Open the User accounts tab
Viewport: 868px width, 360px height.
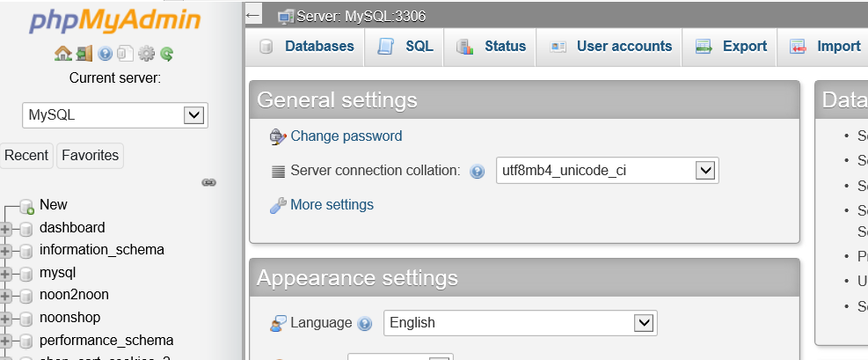click(x=609, y=47)
